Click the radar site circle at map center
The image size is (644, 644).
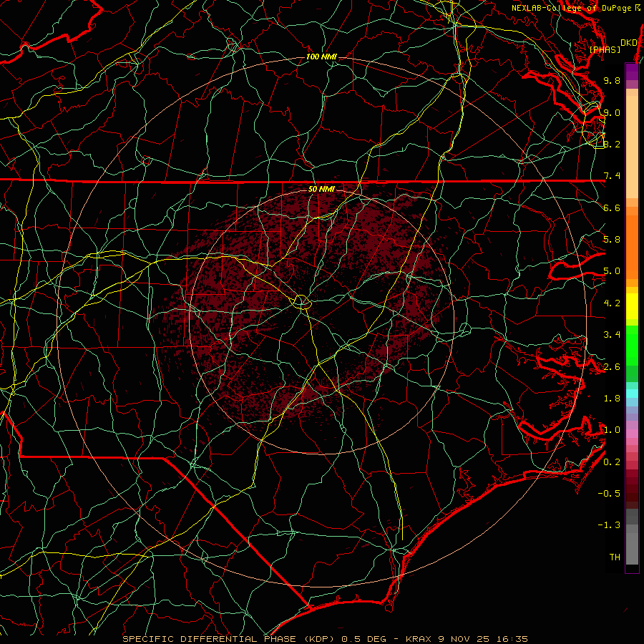click(x=302, y=302)
